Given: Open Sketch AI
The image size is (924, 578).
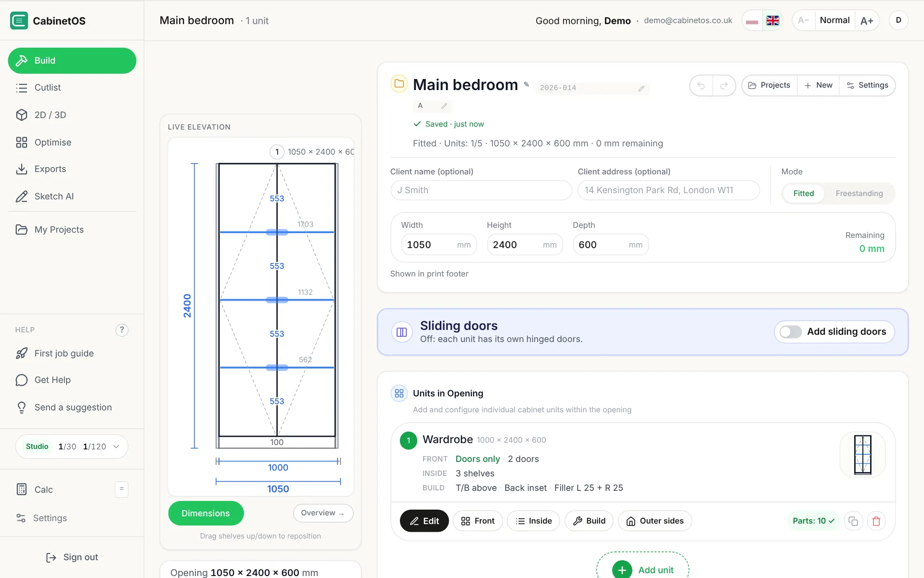Looking at the screenshot, I should (x=72, y=197).
